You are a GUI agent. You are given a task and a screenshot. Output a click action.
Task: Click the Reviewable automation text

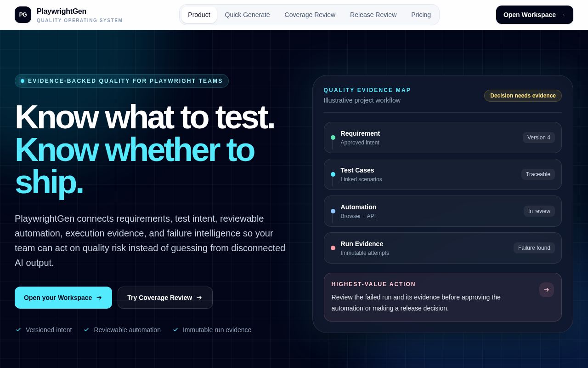pyautogui.click(x=127, y=330)
